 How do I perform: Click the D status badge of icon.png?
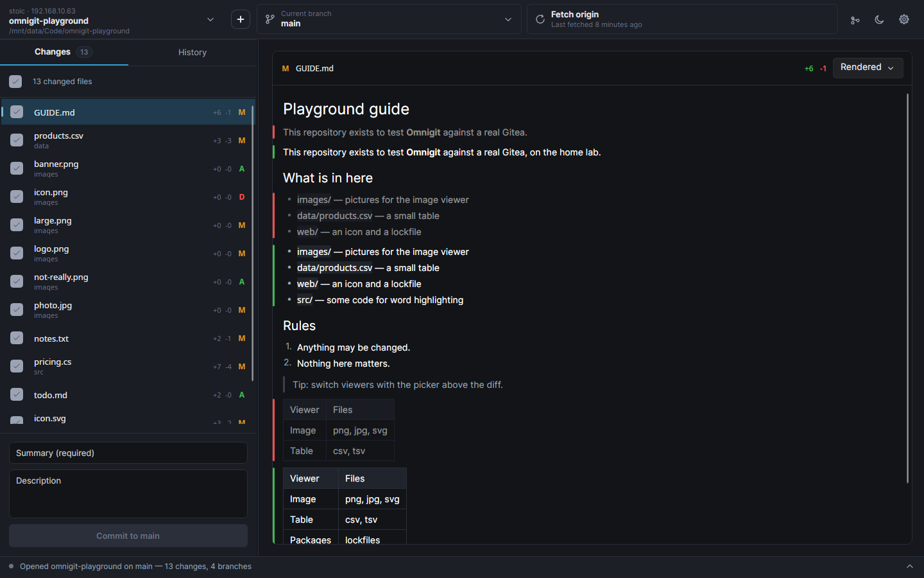[x=242, y=197]
